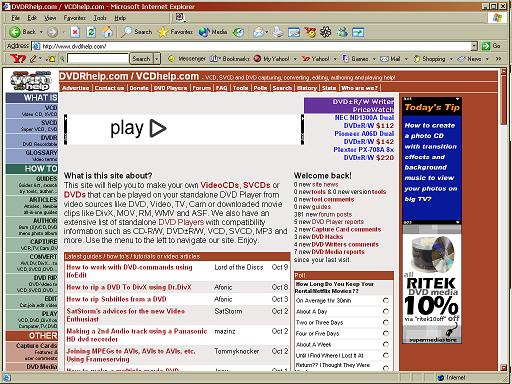Print the page with the printer icon
This screenshot has height=384, width=512.
(x=277, y=32)
